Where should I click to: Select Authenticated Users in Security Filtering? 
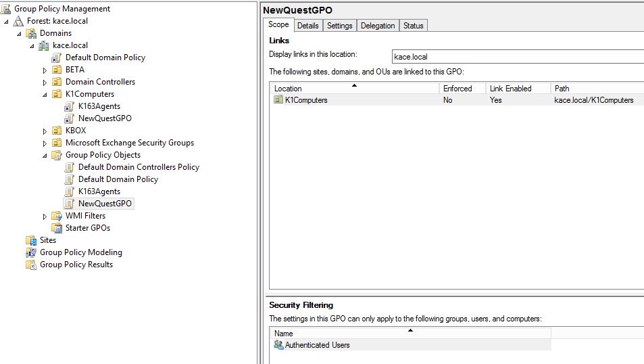coord(410,344)
